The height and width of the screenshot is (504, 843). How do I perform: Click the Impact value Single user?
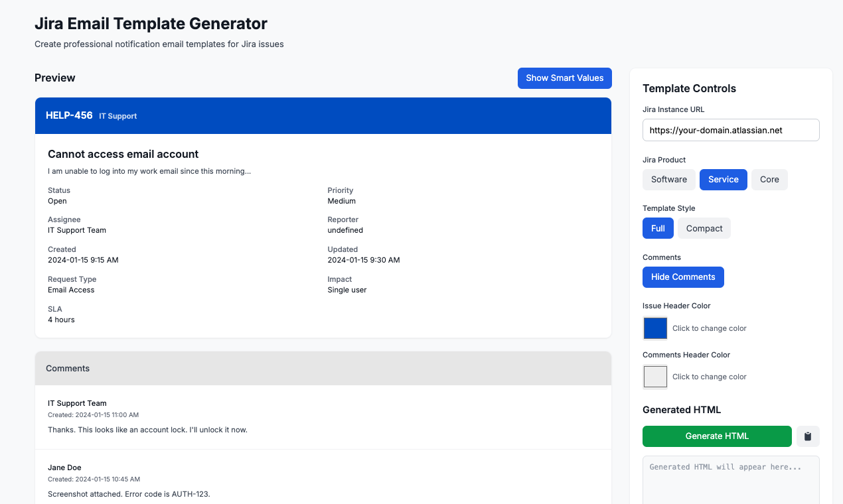click(x=347, y=290)
